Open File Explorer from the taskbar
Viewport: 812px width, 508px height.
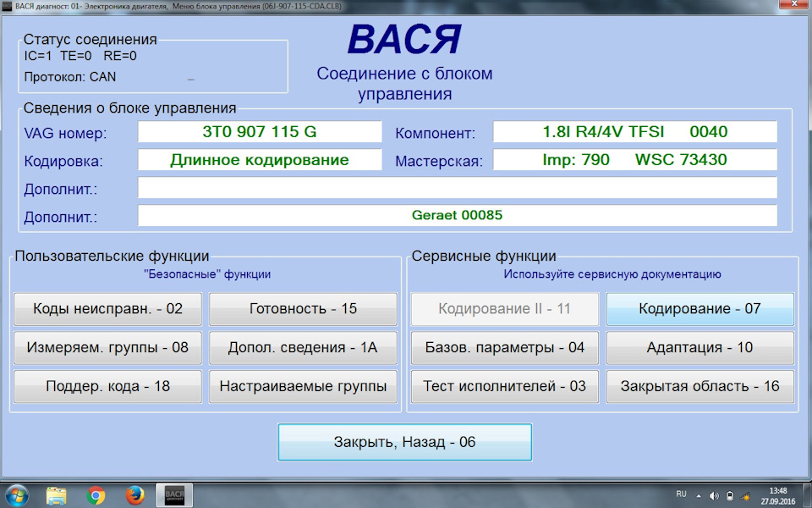(x=56, y=495)
